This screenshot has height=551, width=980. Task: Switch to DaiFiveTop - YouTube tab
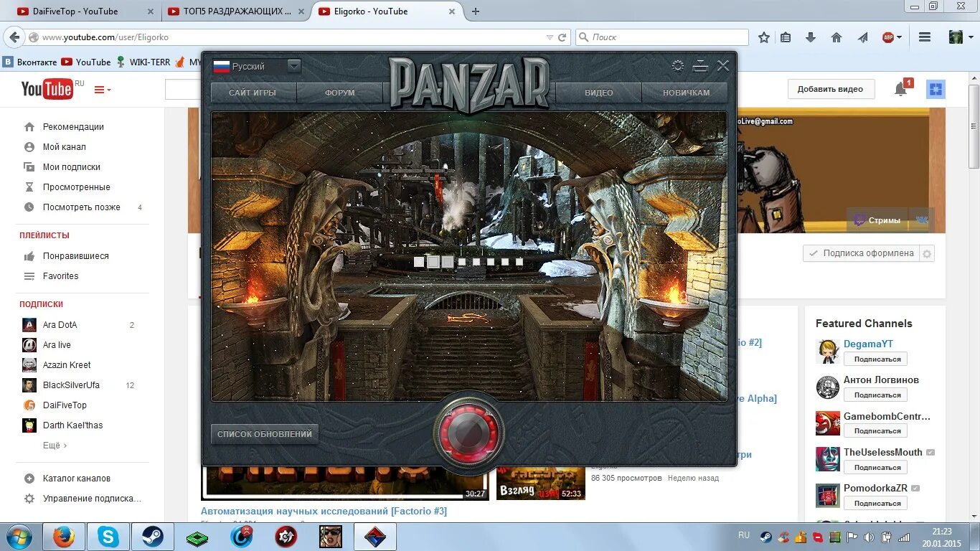84,11
